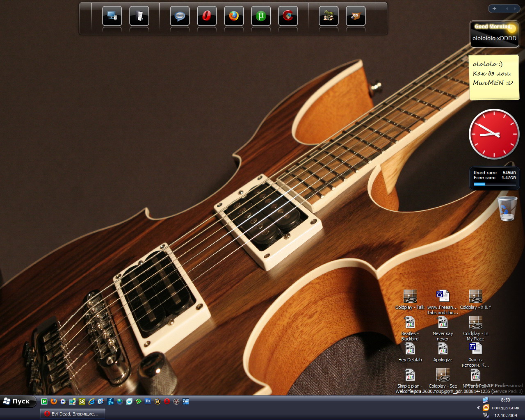525x420 pixels.
Task: Open uTorrent in the top dock
Action: [261, 16]
